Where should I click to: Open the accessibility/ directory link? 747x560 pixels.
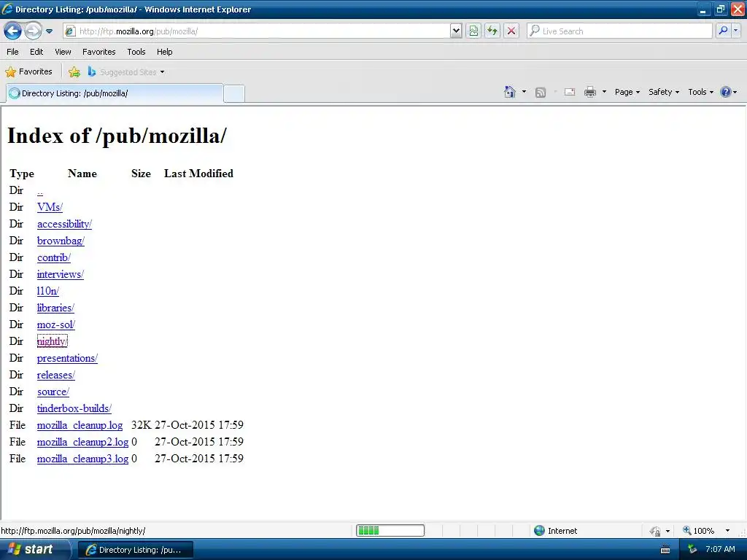[x=64, y=224]
